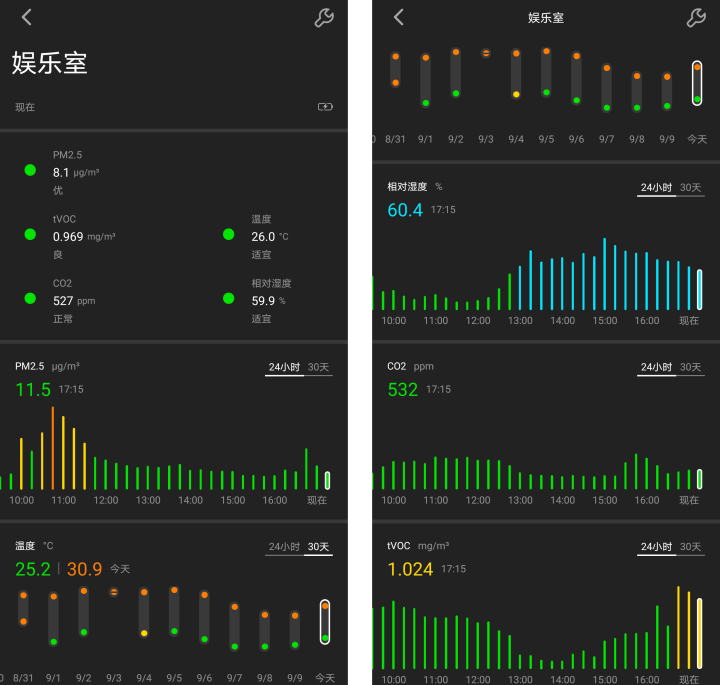The height and width of the screenshot is (685, 720).
Task: Tap the back arrow on the left screen
Action: [27, 17]
